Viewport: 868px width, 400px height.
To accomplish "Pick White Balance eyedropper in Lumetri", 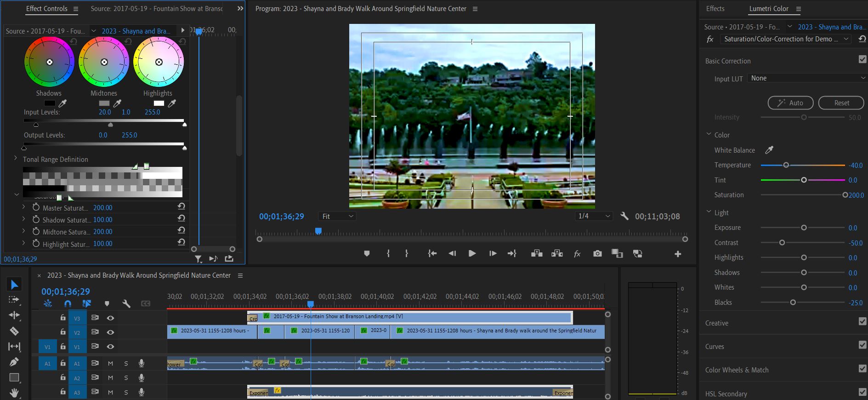I will (769, 150).
